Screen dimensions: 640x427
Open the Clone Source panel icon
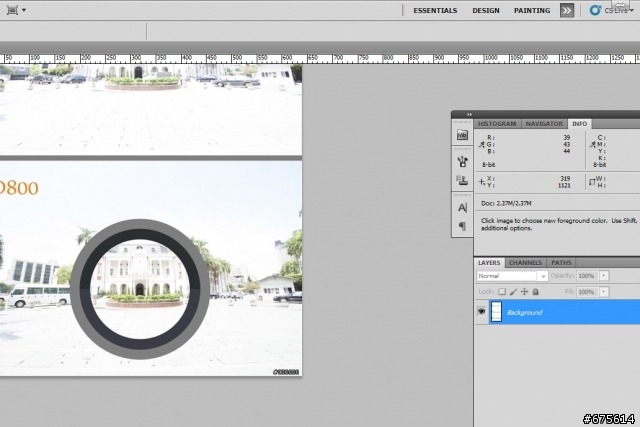point(462,181)
